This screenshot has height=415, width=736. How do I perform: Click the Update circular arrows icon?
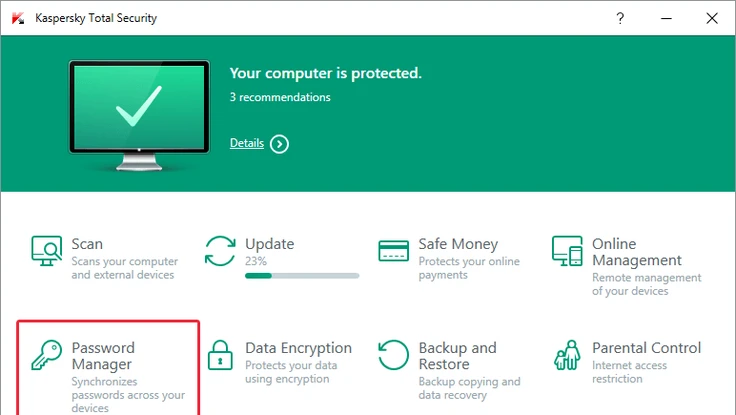tap(220, 251)
